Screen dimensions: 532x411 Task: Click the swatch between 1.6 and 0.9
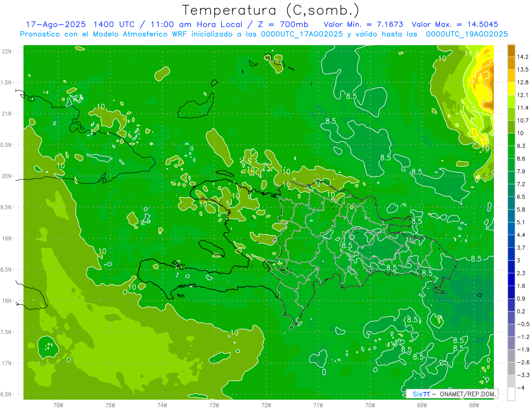511,292
